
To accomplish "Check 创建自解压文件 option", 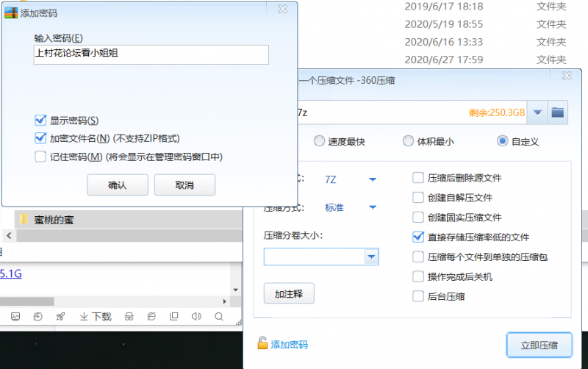I will click(x=418, y=197).
